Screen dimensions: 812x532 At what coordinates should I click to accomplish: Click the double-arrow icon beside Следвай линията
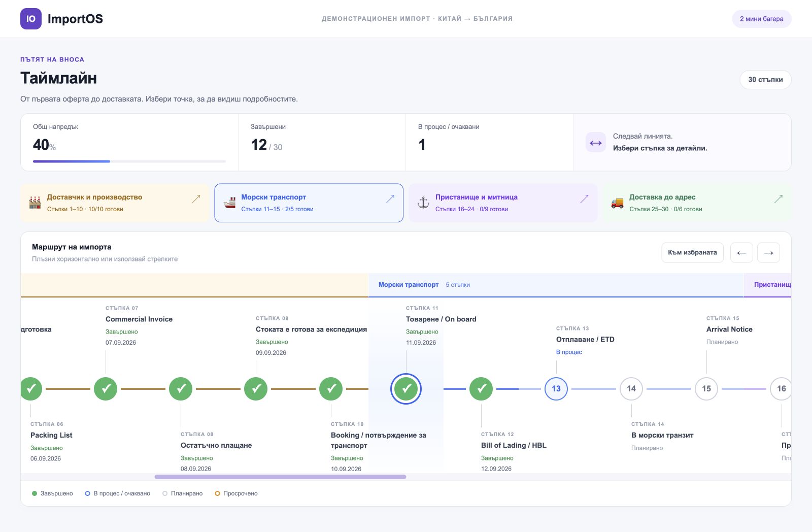point(596,143)
